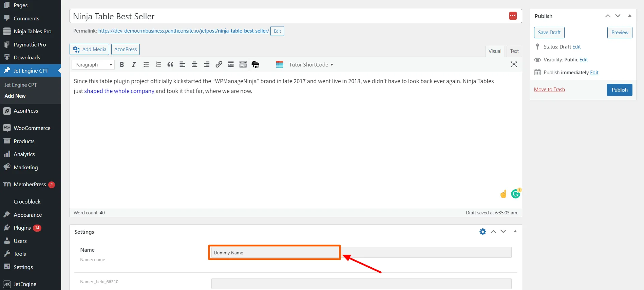The height and width of the screenshot is (290, 644).
Task: Click the blue Publish button
Action: (x=620, y=90)
